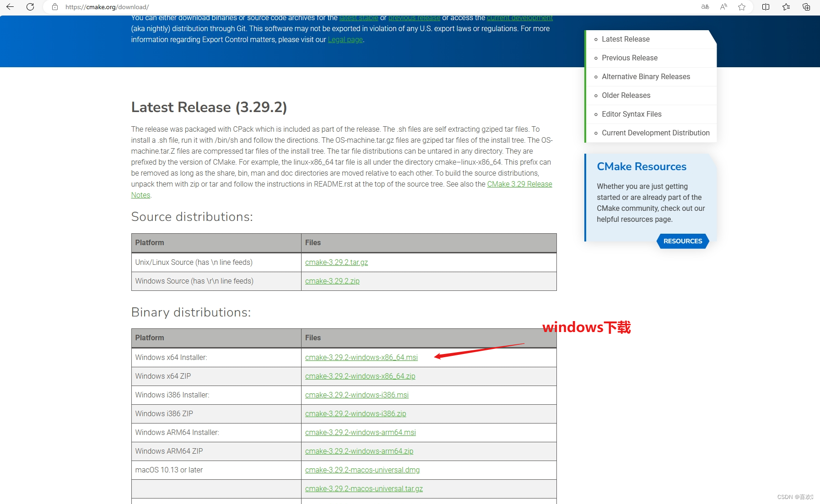
Task: Click 'Unix/Linux Source (has \n line feeds)' cell
Action: tap(216, 263)
